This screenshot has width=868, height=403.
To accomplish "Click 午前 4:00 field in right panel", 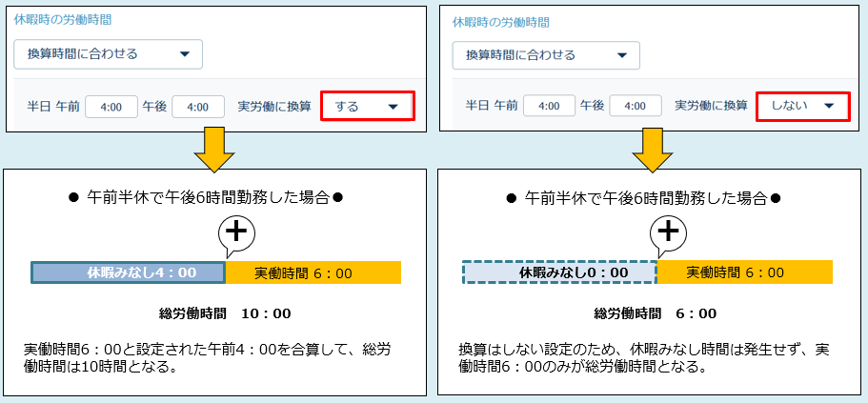I will [x=549, y=107].
